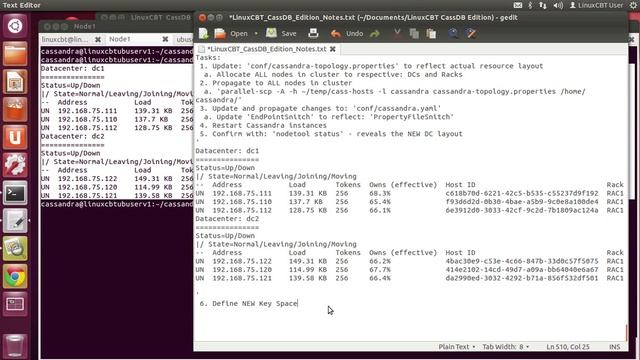This screenshot has width=640, height=360.
Task: Click the Open label in gedit toolbar
Action: 239,34
